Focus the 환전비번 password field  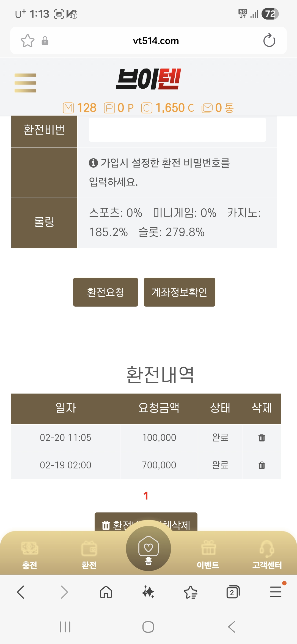(177, 130)
